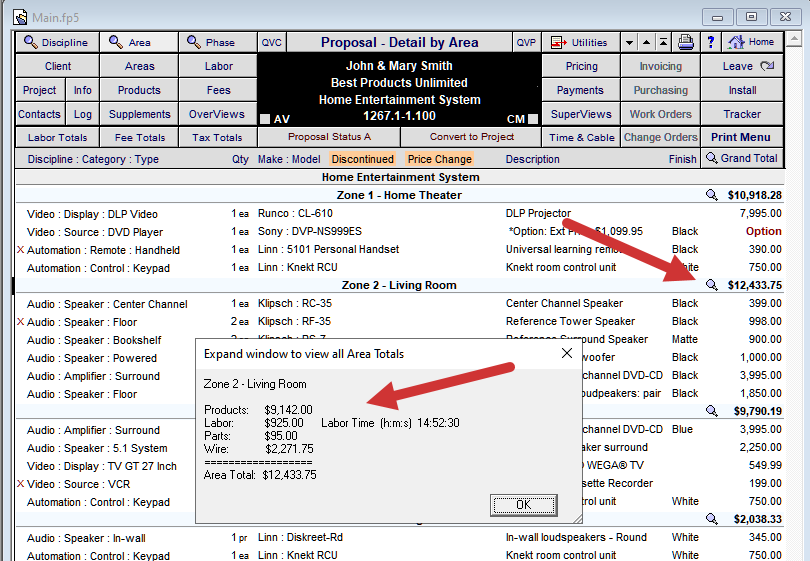Open Supplements section
The height and width of the screenshot is (561, 810).
click(x=139, y=114)
